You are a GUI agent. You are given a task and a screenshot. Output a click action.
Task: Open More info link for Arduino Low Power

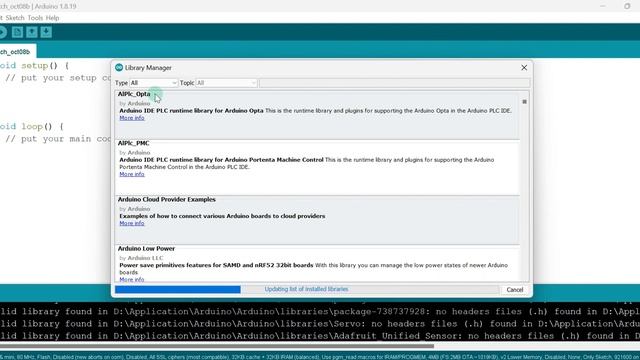coord(132,280)
